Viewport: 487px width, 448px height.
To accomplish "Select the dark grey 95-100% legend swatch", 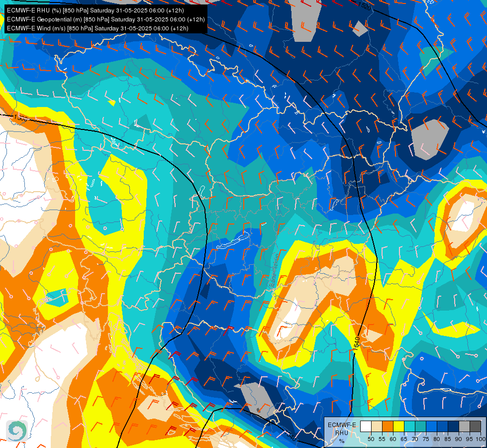I will pos(475,426).
